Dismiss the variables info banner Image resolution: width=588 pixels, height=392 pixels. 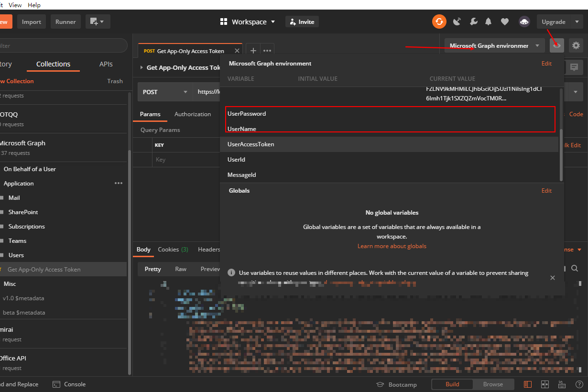click(553, 278)
